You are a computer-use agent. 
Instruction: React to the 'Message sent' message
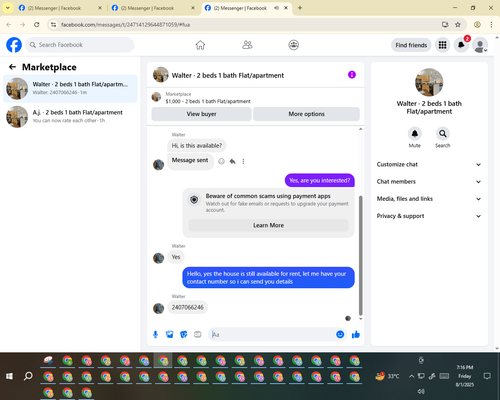221,162
